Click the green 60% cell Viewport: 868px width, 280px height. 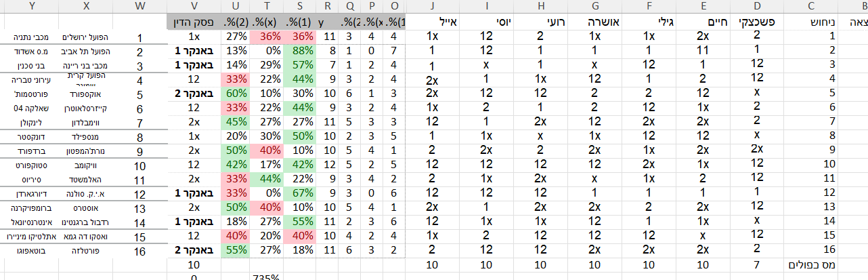[x=236, y=93]
